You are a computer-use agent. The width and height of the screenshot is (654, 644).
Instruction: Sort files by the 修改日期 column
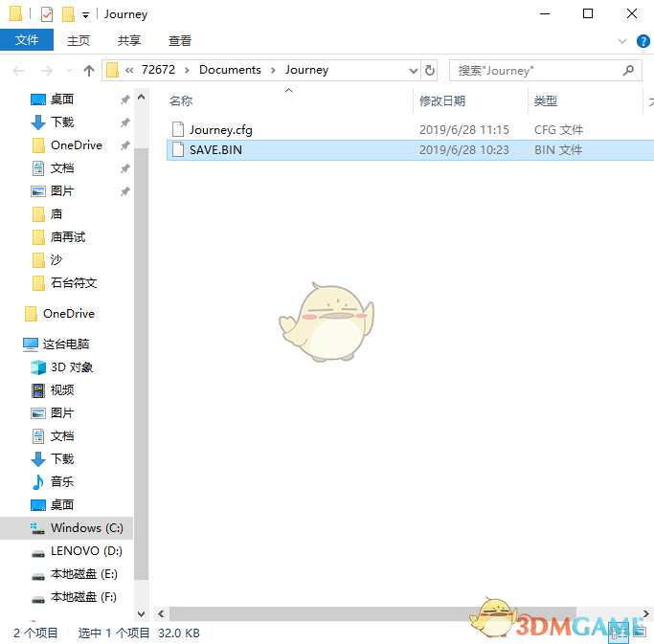click(442, 100)
